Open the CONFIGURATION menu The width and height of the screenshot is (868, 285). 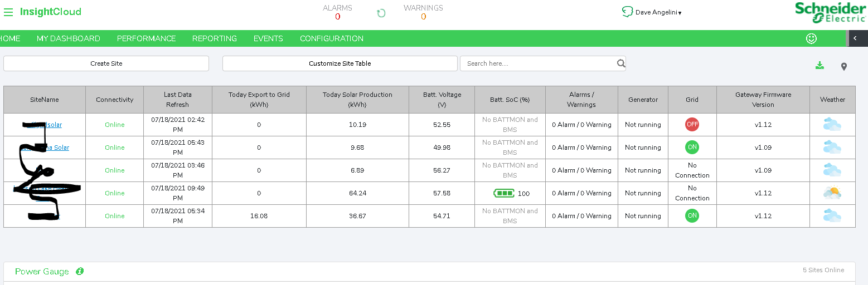332,38
